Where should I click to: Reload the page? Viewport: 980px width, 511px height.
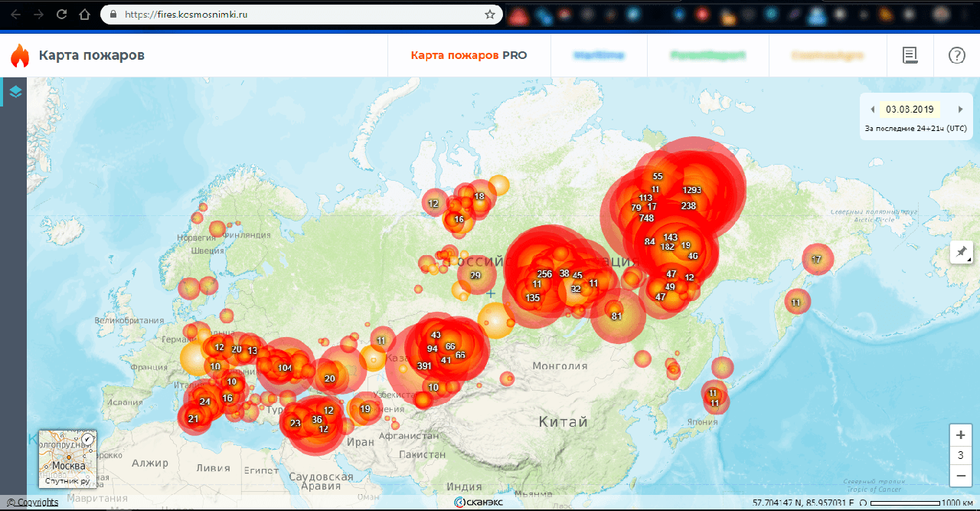click(62, 14)
